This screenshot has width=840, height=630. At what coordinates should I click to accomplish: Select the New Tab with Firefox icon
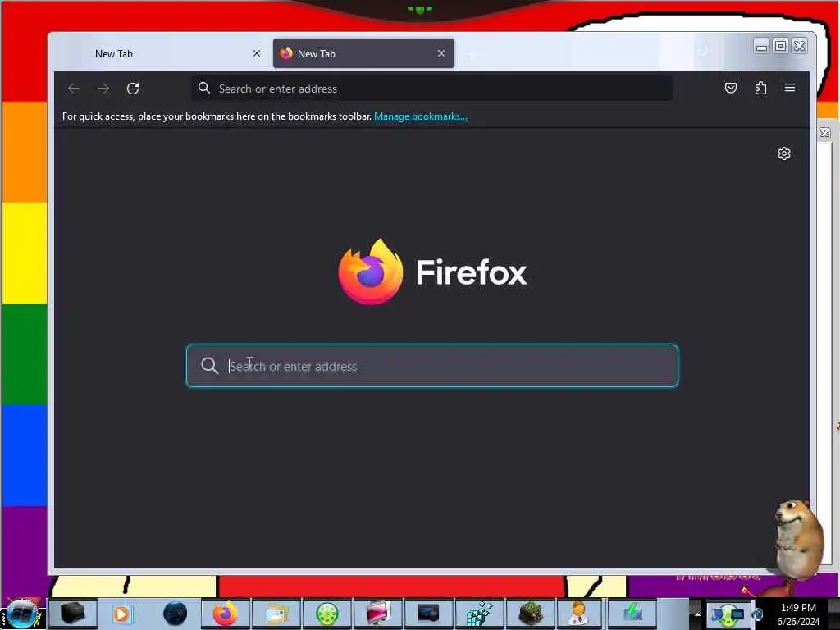(x=363, y=53)
